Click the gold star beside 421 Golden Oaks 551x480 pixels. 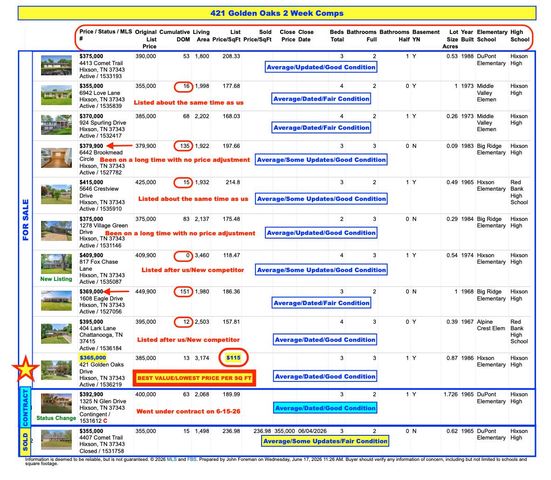pyautogui.click(x=25, y=369)
